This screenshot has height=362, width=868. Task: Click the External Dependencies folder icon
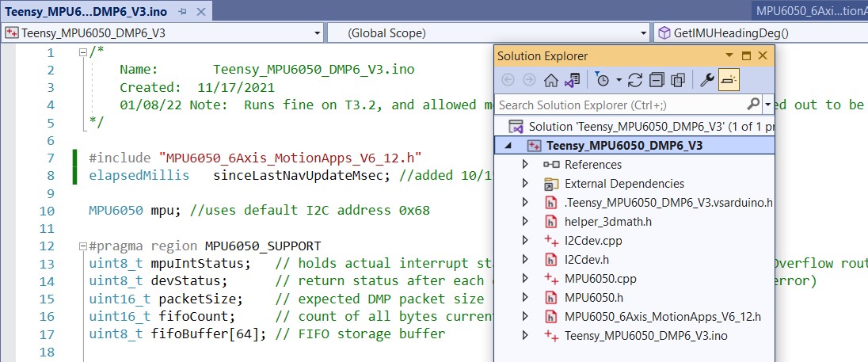(551, 183)
